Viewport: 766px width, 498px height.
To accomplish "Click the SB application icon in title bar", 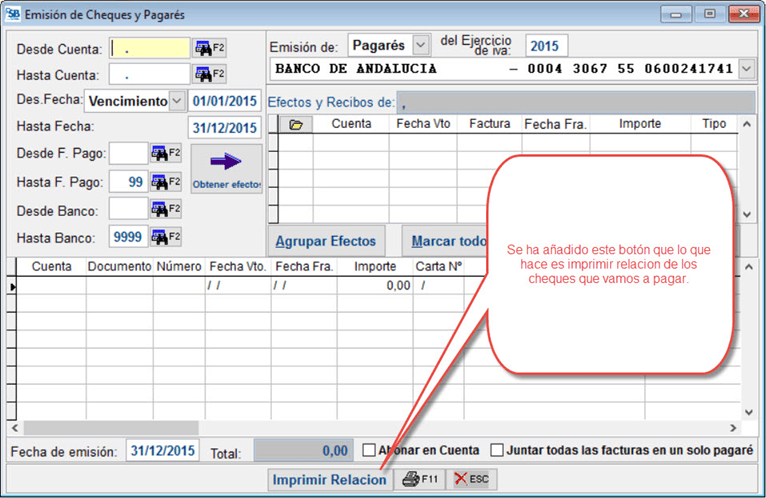I will (x=12, y=14).
